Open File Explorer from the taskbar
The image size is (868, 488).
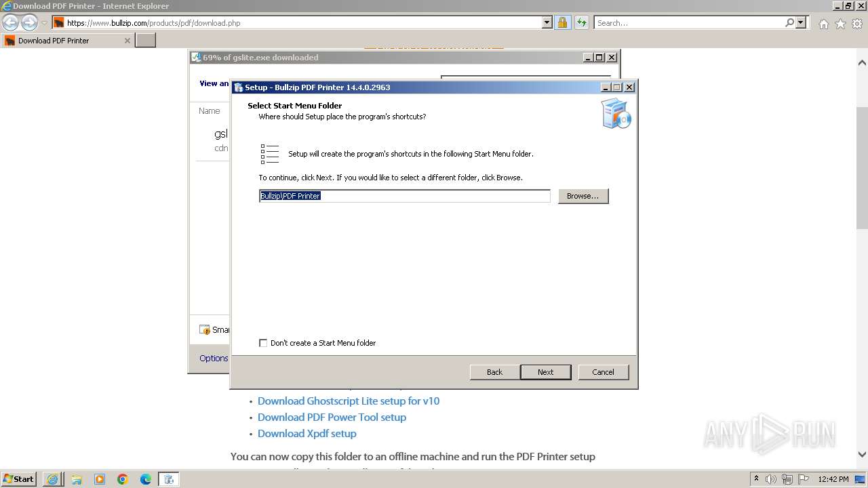pos(76,479)
